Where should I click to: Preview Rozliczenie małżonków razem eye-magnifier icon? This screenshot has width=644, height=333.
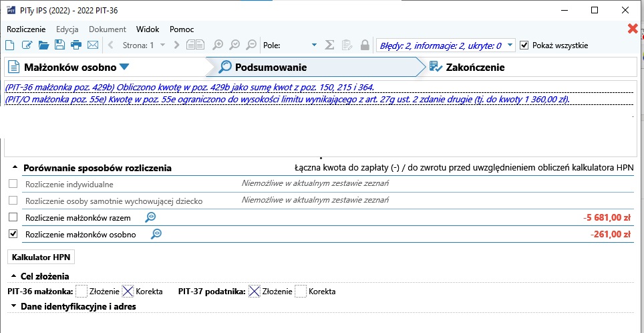click(151, 217)
